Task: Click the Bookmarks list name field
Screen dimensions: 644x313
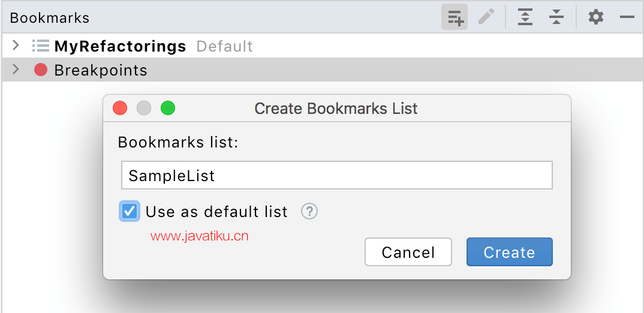Action: (x=337, y=176)
